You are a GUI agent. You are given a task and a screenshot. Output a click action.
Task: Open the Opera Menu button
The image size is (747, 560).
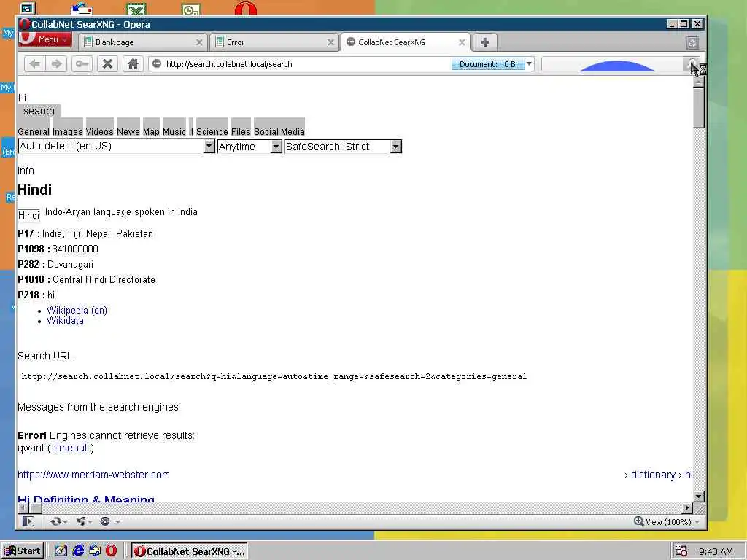pos(45,39)
